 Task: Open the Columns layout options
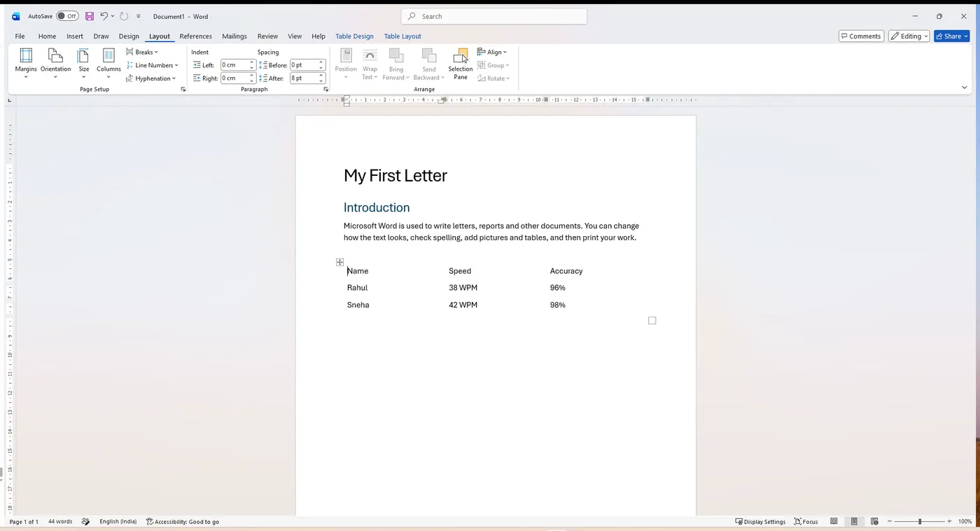pyautogui.click(x=108, y=64)
